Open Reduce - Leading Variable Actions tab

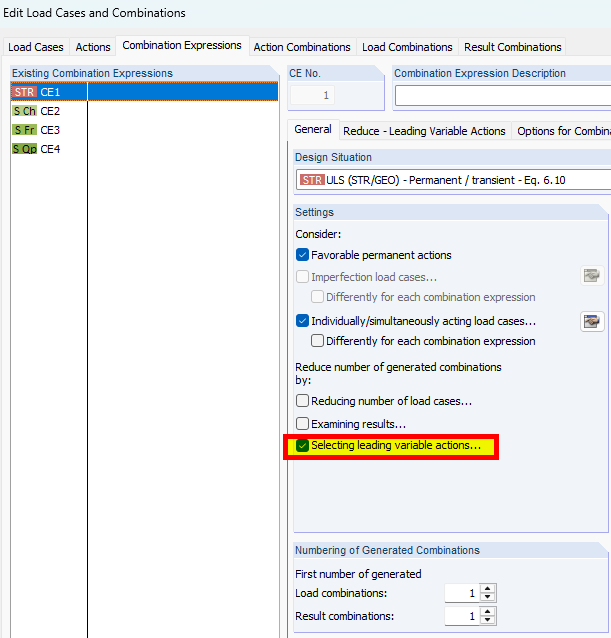click(424, 131)
